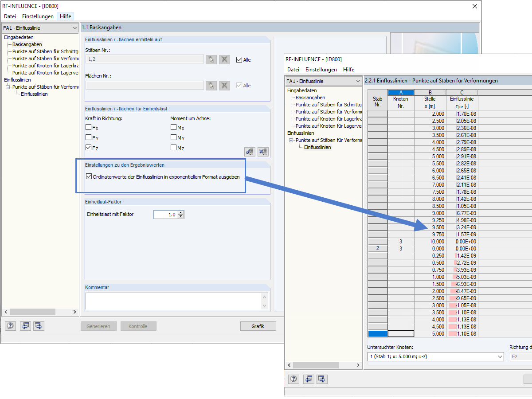The height and width of the screenshot is (399, 532).
Task: Click deselect-all checkboxes icon in Einheitslast section
Action: click(x=263, y=152)
